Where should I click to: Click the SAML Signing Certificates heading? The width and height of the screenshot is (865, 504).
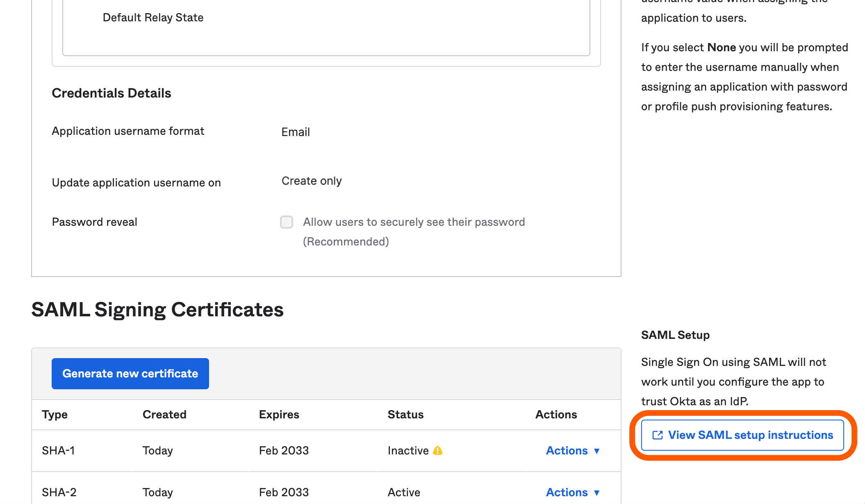157,310
